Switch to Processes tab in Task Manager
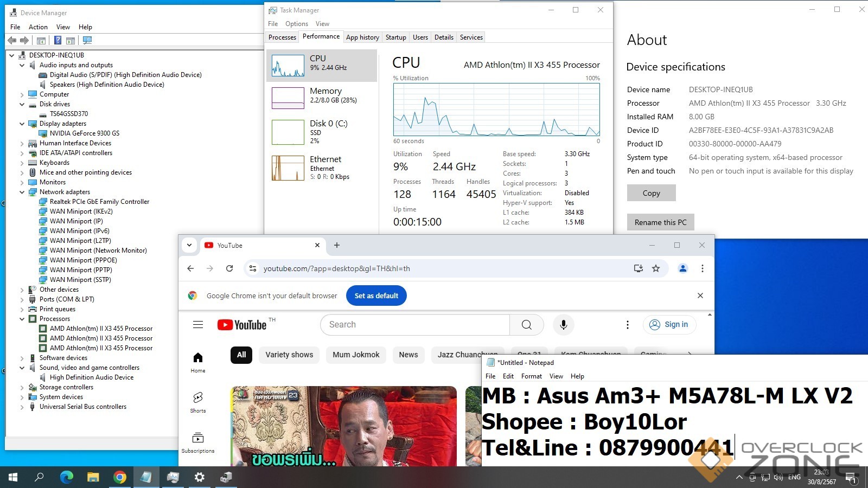 (x=282, y=37)
